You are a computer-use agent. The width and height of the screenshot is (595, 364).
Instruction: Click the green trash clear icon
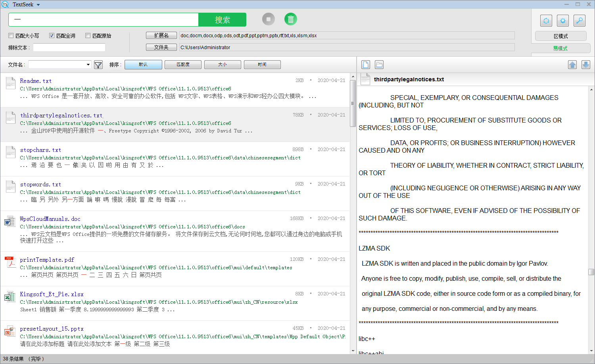(x=291, y=19)
